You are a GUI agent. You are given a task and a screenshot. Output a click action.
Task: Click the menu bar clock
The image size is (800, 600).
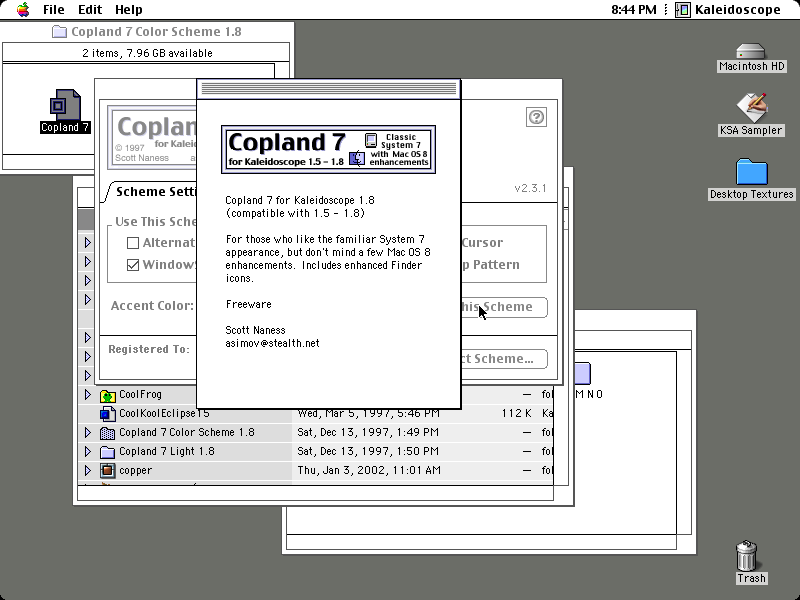[x=634, y=10]
